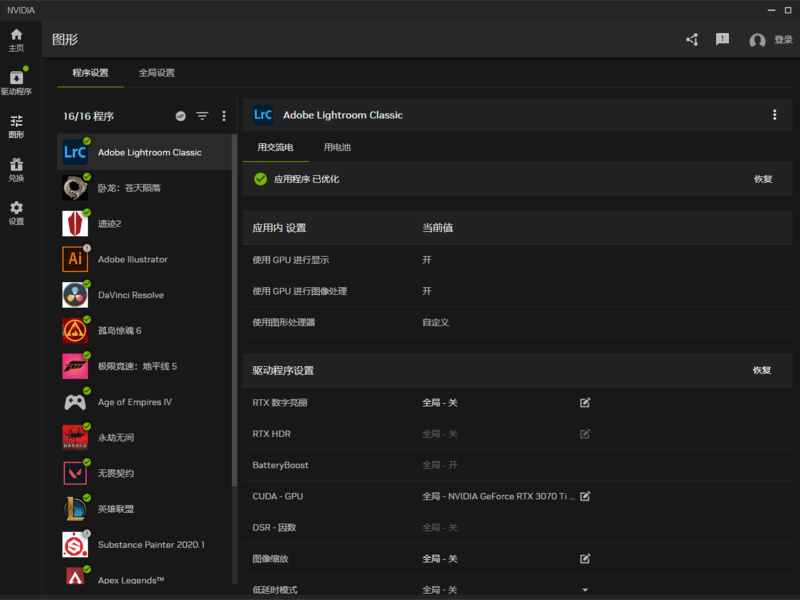This screenshot has height=600, width=800.
Task: Select Adobe Lightroom Classic in program list
Action: (144, 152)
